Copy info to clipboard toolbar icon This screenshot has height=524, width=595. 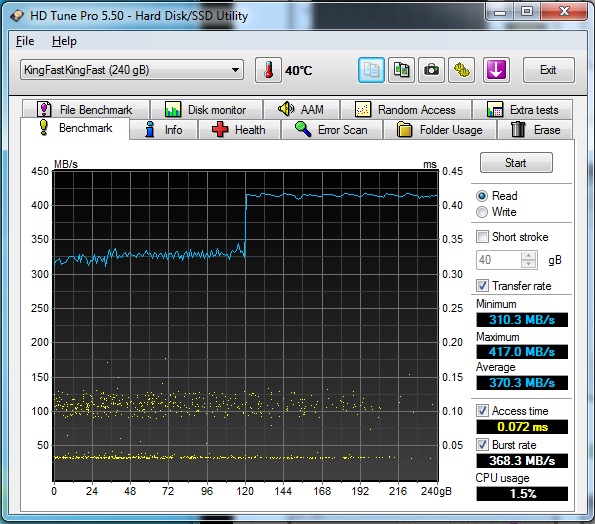coord(371,70)
